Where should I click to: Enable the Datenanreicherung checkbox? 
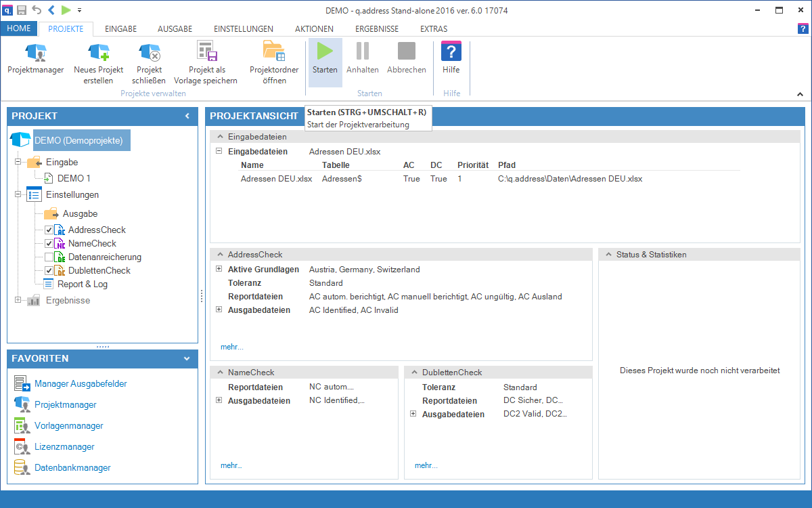coord(49,257)
